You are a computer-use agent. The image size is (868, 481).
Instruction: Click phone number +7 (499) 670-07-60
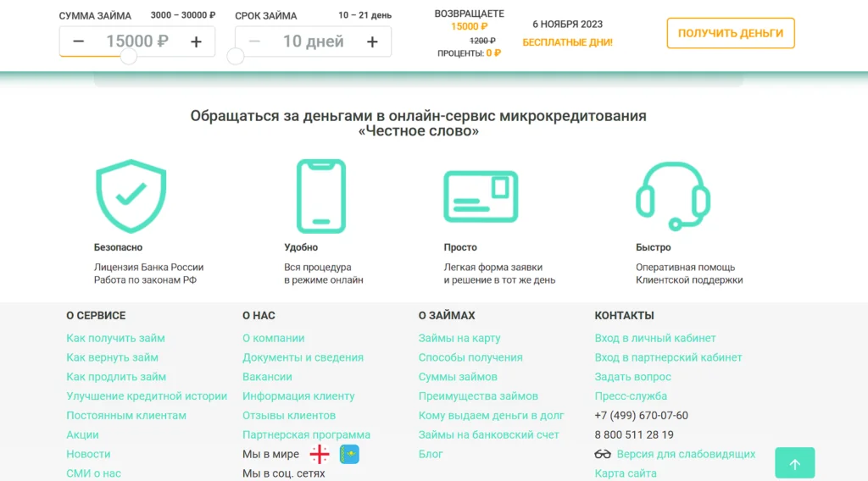tap(641, 415)
